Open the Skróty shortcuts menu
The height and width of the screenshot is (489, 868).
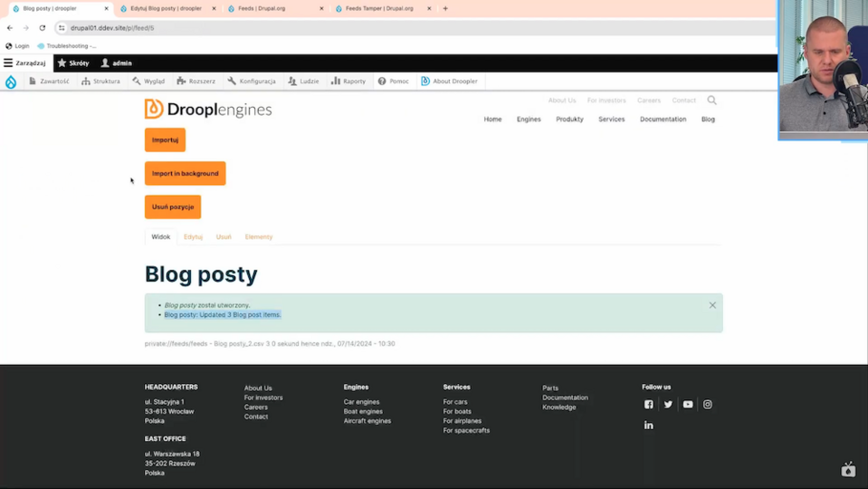(73, 63)
